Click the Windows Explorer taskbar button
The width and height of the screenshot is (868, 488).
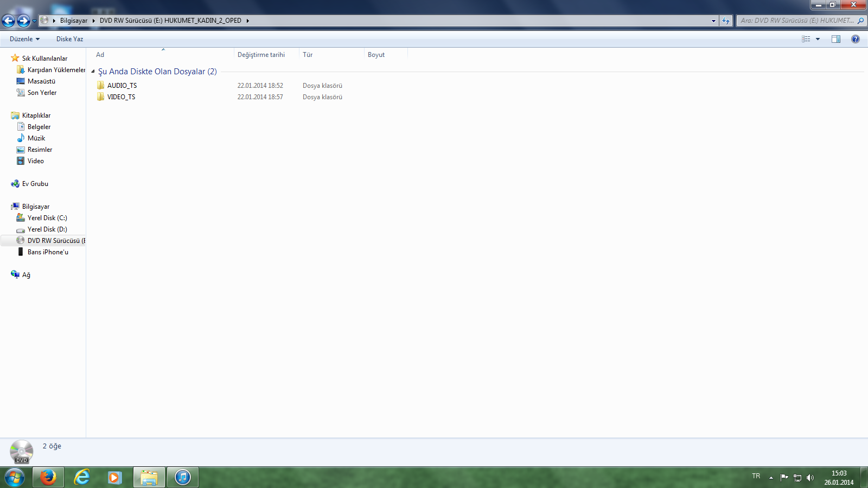coord(149,477)
